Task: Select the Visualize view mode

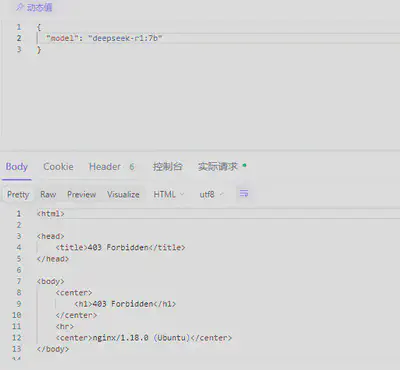Action: (123, 194)
